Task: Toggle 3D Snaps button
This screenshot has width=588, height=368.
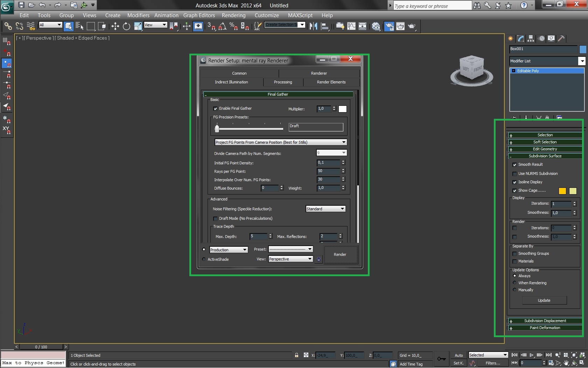Action: click(211, 26)
